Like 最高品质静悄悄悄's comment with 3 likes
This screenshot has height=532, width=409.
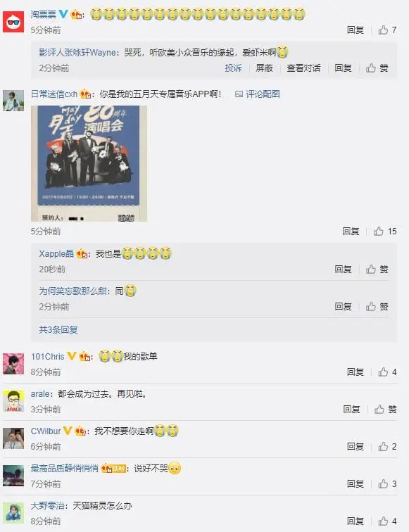[x=383, y=484]
